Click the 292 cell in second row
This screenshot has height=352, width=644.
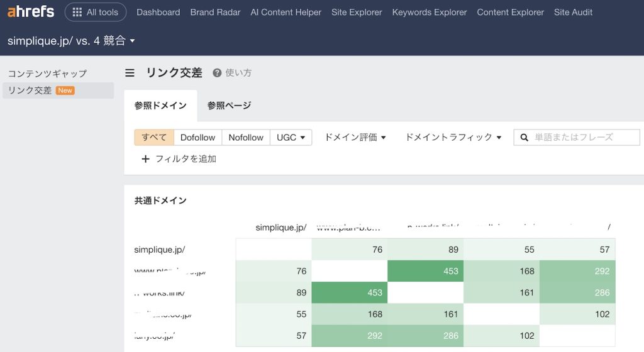(577, 271)
